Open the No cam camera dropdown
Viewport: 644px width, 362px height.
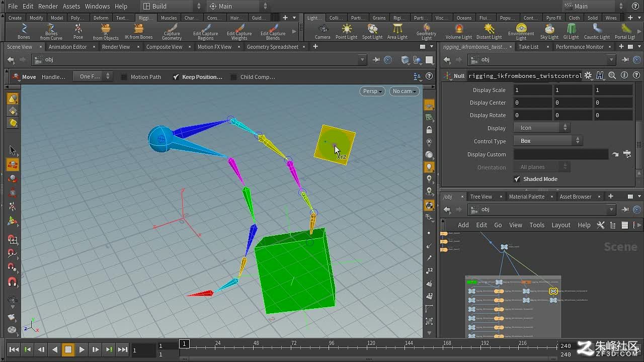pos(405,91)
